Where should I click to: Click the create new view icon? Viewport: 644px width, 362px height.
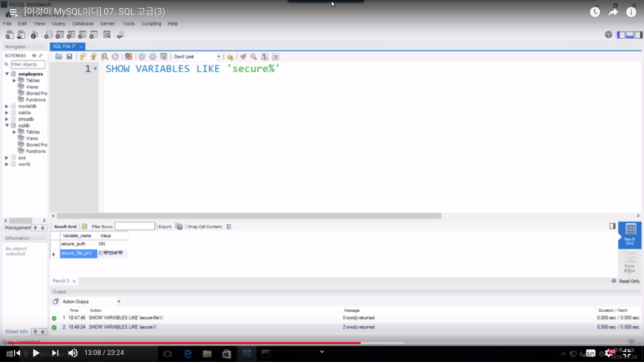pos(71,35)
